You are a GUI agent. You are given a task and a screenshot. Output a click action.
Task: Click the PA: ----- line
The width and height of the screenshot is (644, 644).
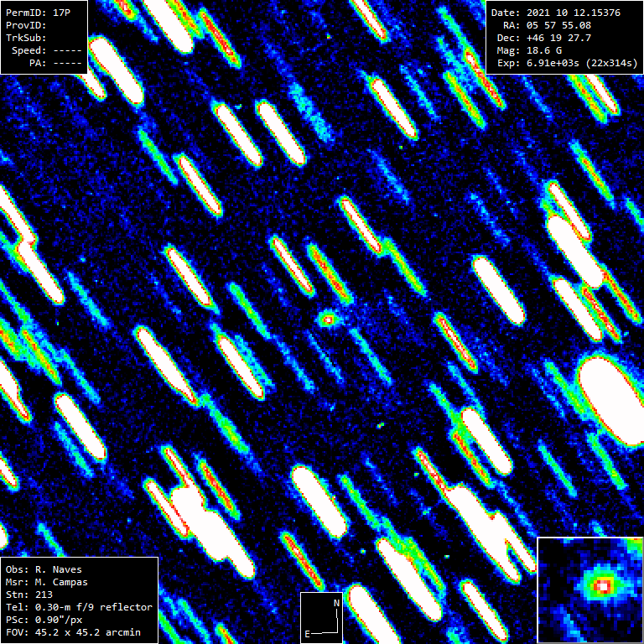point(55,63)
